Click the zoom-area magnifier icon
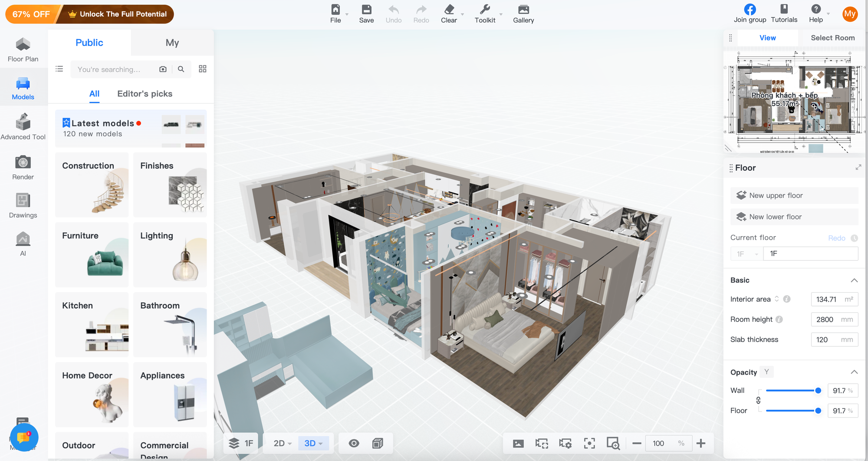This screenshot has height=461, width=868. [613, 443]
